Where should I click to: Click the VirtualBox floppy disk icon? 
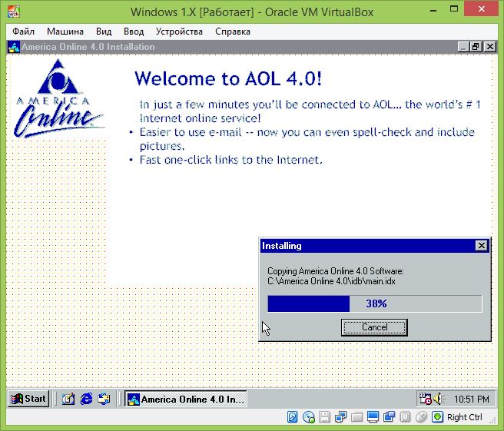click(324, 417)
